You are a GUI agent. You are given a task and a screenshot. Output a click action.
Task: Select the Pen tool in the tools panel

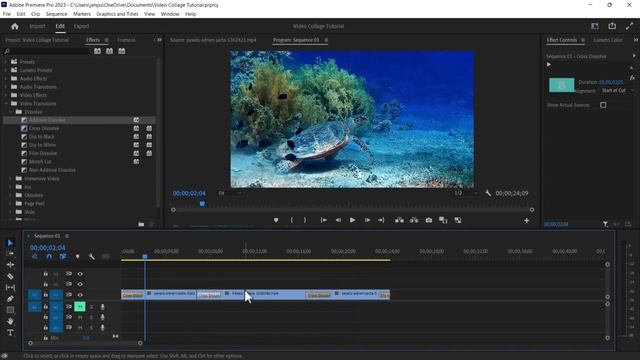(x=10, y=299)
